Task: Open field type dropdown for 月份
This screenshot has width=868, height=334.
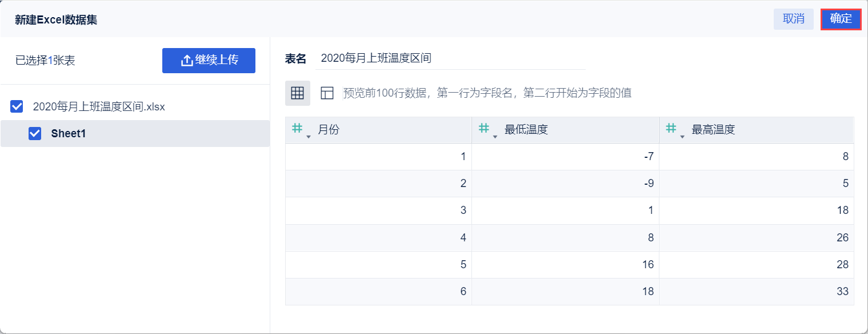Action: pyautogui.click(x=309, y=137)
